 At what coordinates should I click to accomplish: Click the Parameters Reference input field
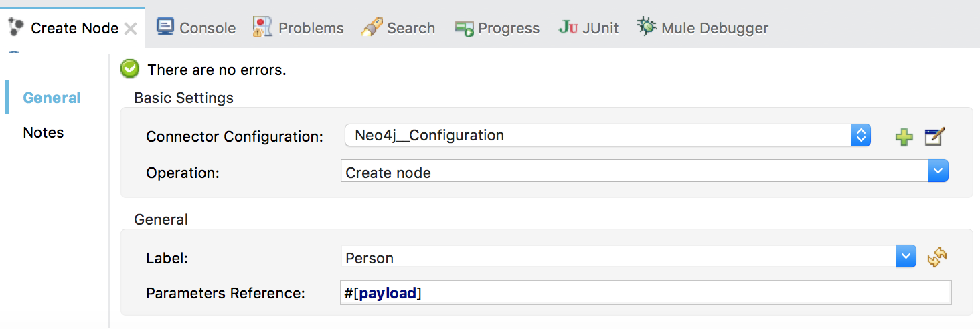pos(646,293)
